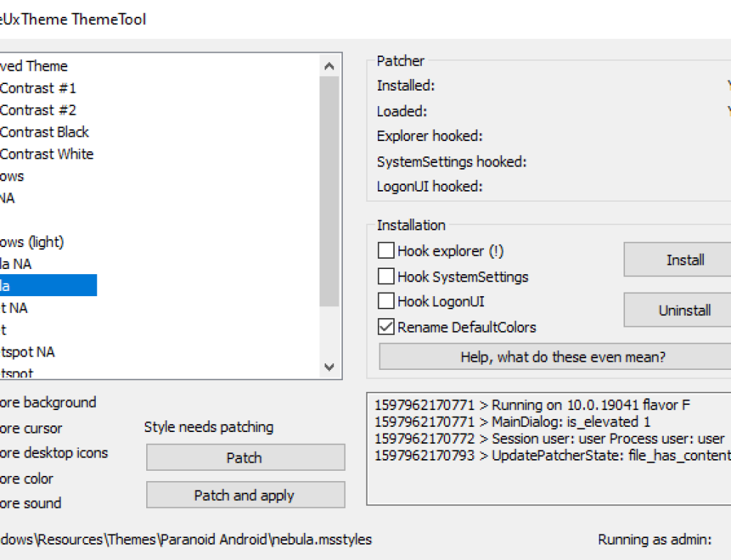Image resolution: width=731 pixels, height=560 pixels.
Task: Choose the 'tspot NA' theme entry
Action: click(28, 352)
